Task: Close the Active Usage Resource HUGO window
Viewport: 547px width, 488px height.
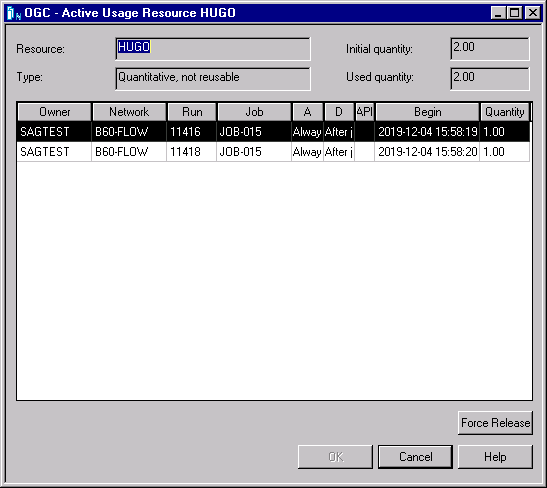Action: click(533, 13)
